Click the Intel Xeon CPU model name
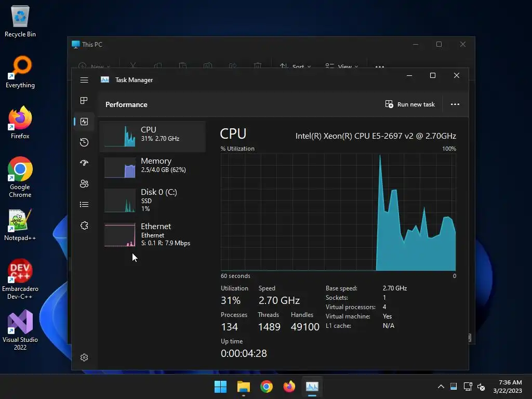532x399 pixels. [376, 136]
